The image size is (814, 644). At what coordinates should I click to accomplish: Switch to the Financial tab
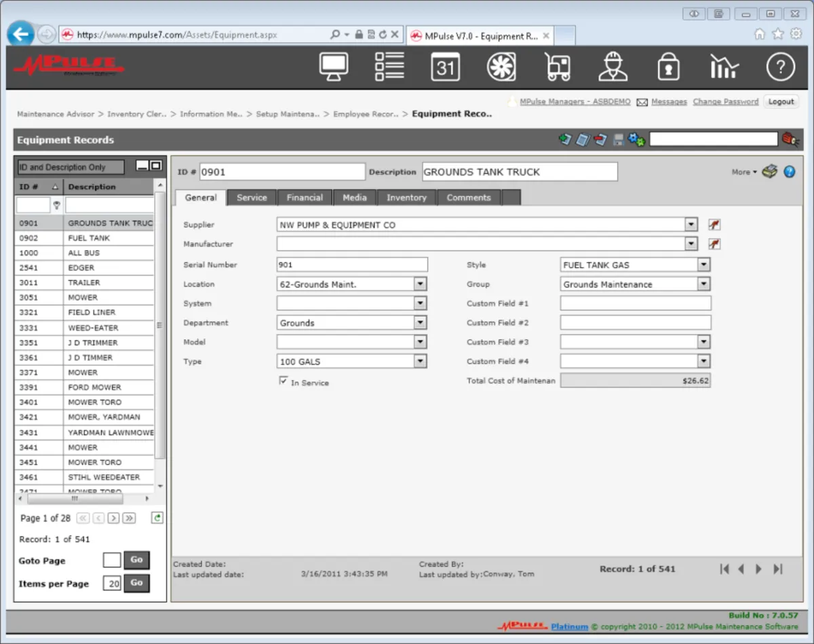pyautogui.click(x=305, y=197)
